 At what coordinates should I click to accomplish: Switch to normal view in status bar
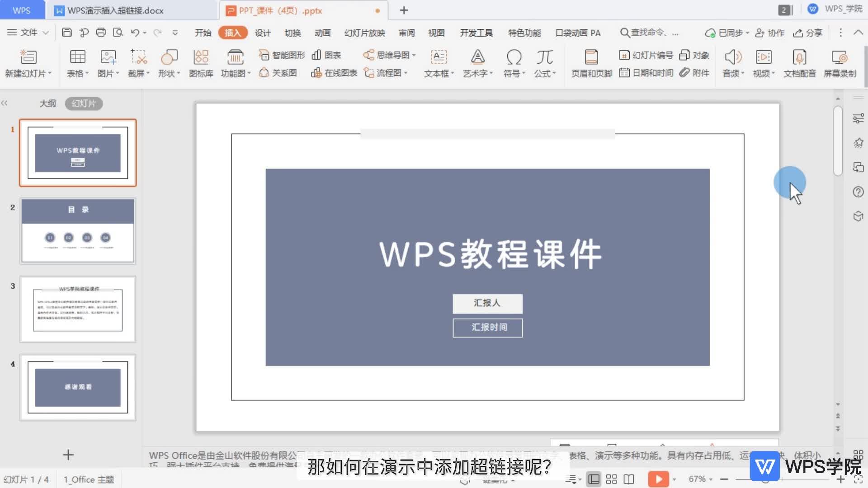[594, 479]
